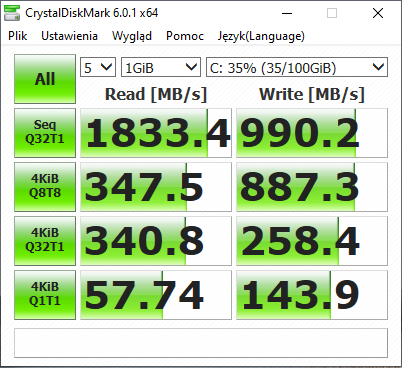
Task: Run all benchmarks with the All button
Action: pos(45,79)
